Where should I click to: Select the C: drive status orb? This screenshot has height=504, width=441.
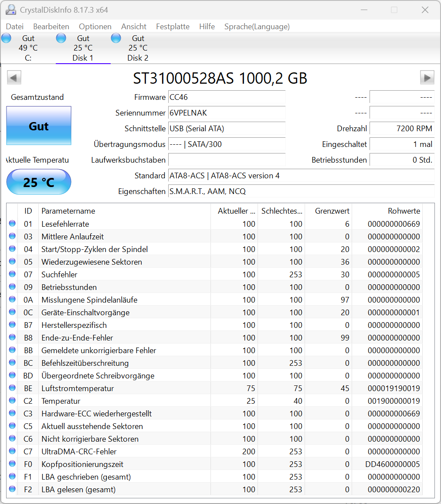(x=7, y=38)
